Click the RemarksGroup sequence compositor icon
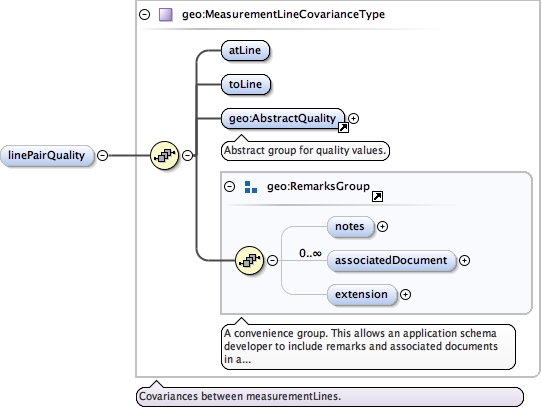The width and height of the screenshot is (542, 410). 249,260
